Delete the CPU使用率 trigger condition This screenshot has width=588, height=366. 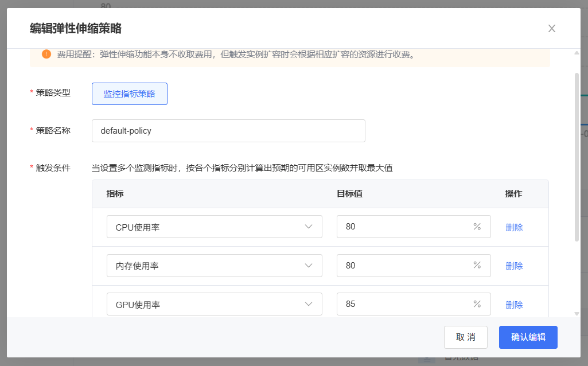[514, 227]
